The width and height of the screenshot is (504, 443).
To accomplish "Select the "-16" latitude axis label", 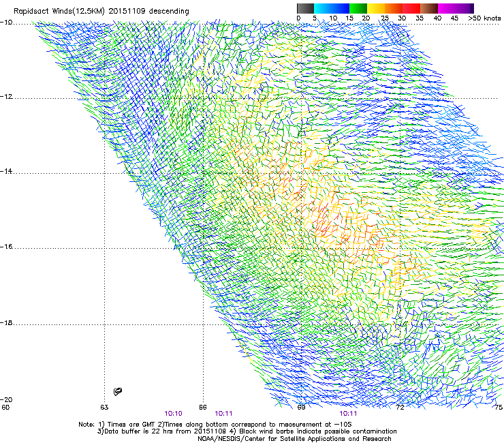I will 6,247.
